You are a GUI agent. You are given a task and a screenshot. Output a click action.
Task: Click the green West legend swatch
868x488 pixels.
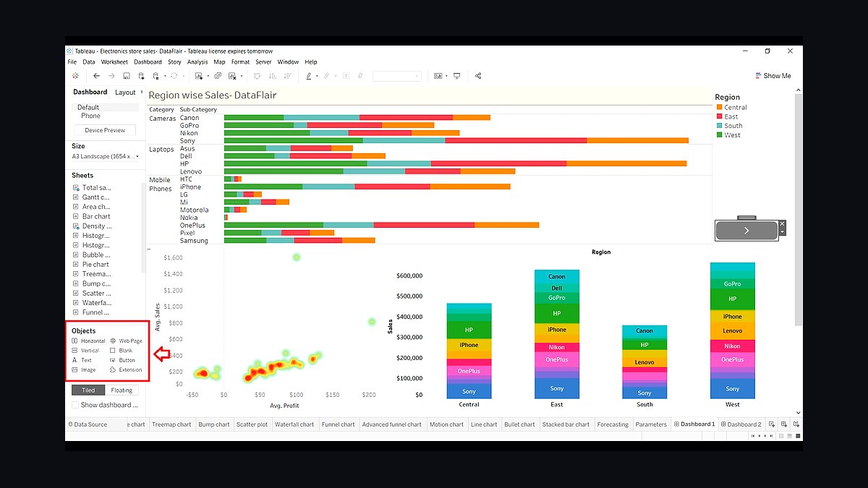[x=720, y=134]
